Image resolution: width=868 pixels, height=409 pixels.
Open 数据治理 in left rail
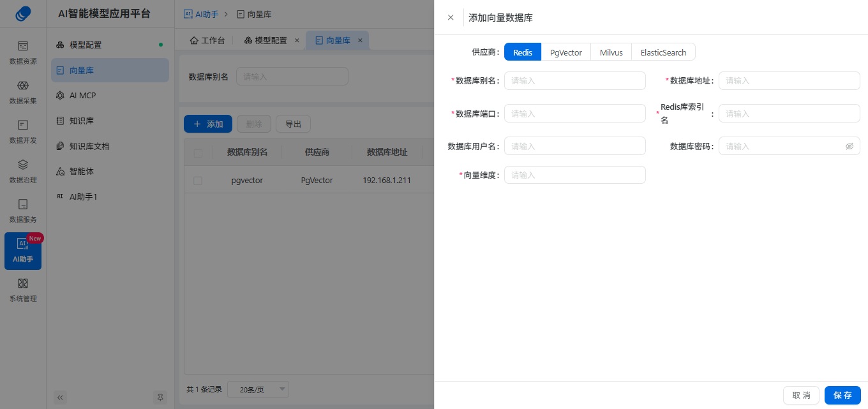[x=23, y=171]
